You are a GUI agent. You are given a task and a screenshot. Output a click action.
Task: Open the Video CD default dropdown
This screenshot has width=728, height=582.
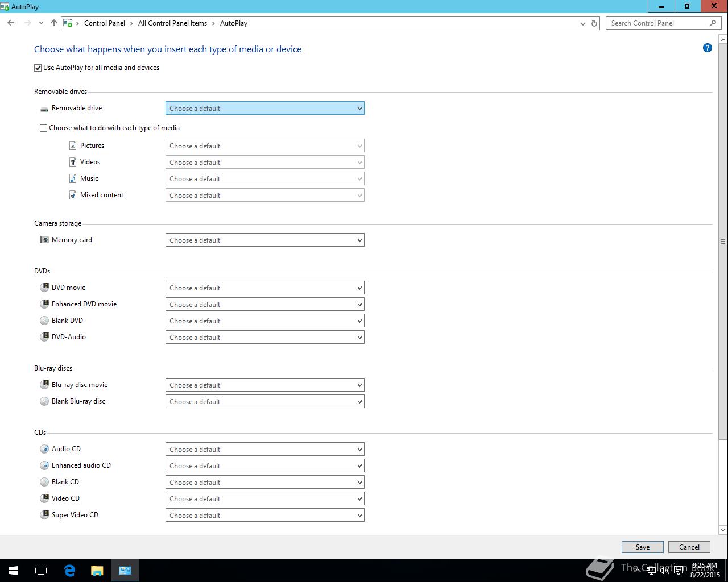(265, 498)
